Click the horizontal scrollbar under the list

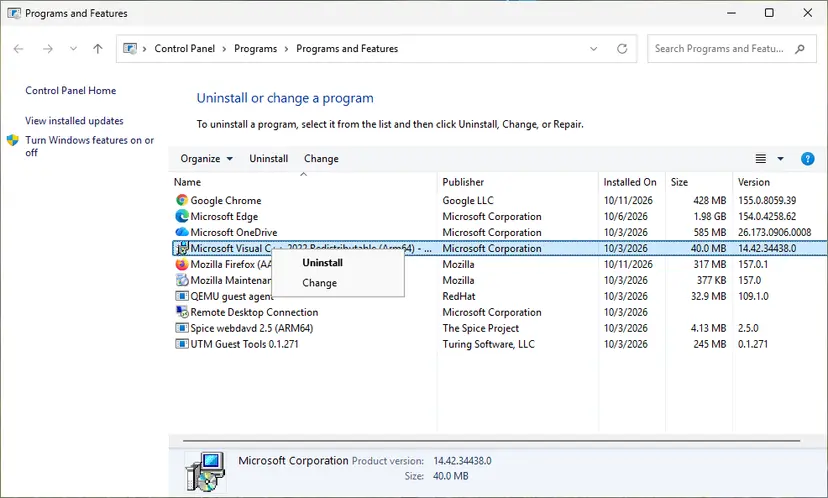(x=491, y=440)
